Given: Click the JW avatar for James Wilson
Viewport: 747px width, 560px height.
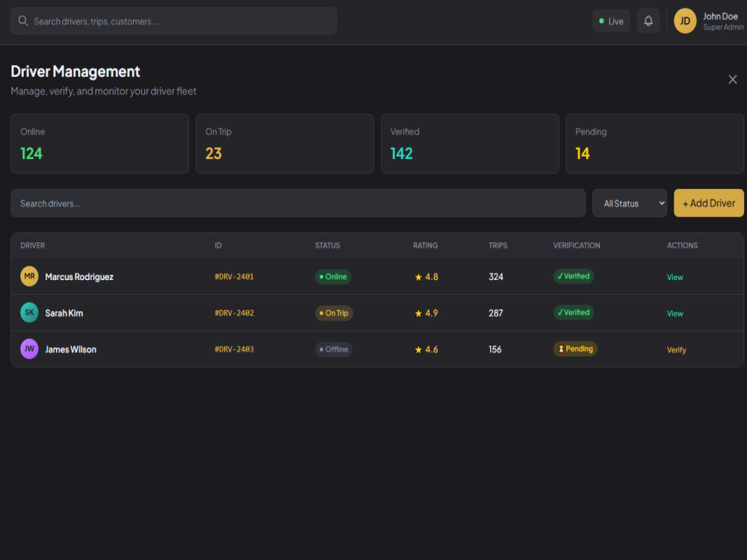Looking at the screenshot, I should pos(30,349).
